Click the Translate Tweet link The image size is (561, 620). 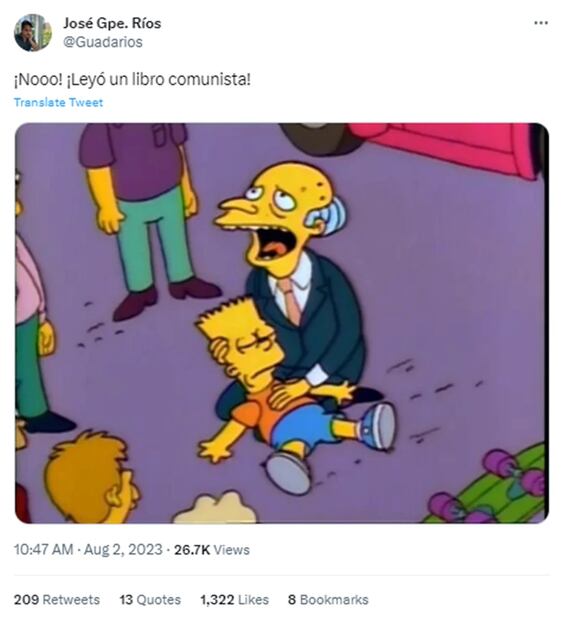[59, 102]
